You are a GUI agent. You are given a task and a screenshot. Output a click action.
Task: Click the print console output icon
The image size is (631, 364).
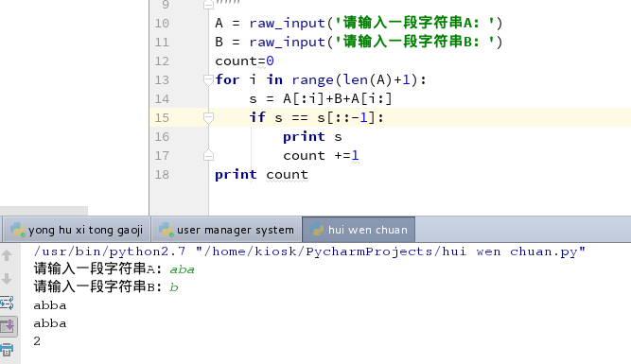[x=7, y=350]
